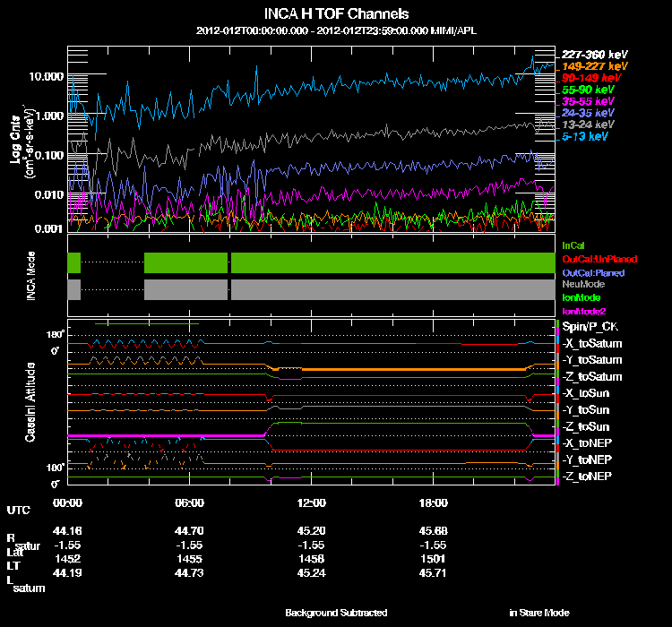Click the Spin/P_CK attitude label
This screenshot has height=627, width=672.
(x=590, y=327)
